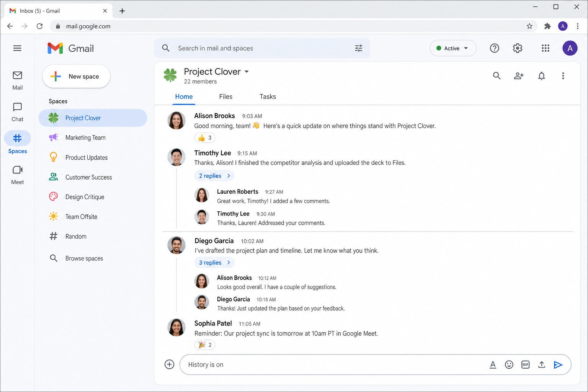Open a new browser tab
Viewport: 588px width, 392px height.
122,11
